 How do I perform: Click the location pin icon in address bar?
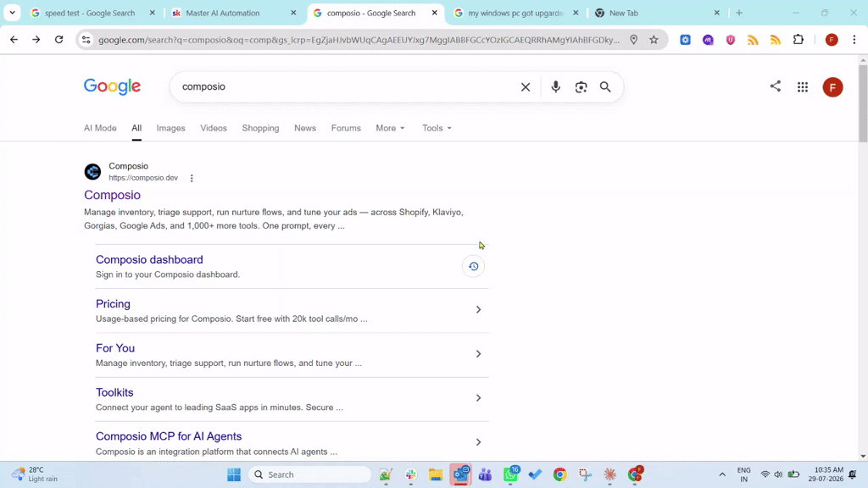pos(634,39)
